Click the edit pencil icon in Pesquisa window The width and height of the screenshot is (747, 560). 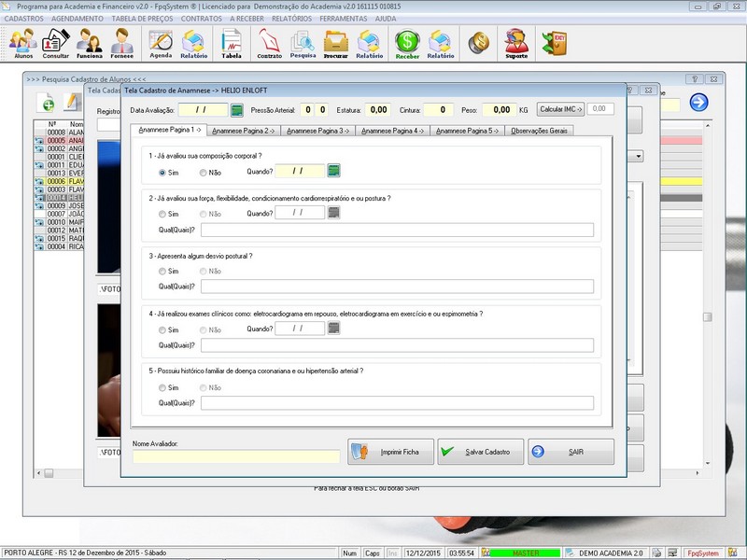tap(73, 102)
